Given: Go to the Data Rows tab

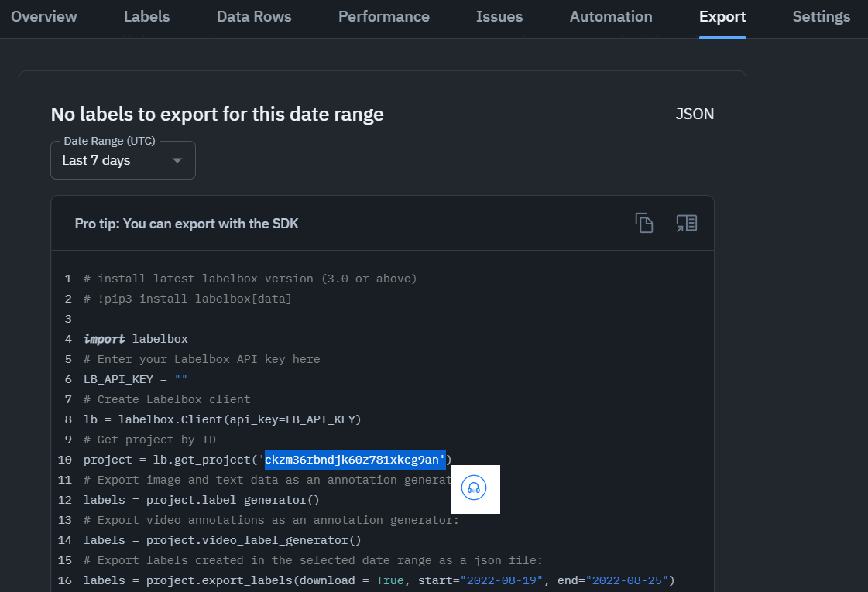Looking at the screenshot, I should click(254, 16).
